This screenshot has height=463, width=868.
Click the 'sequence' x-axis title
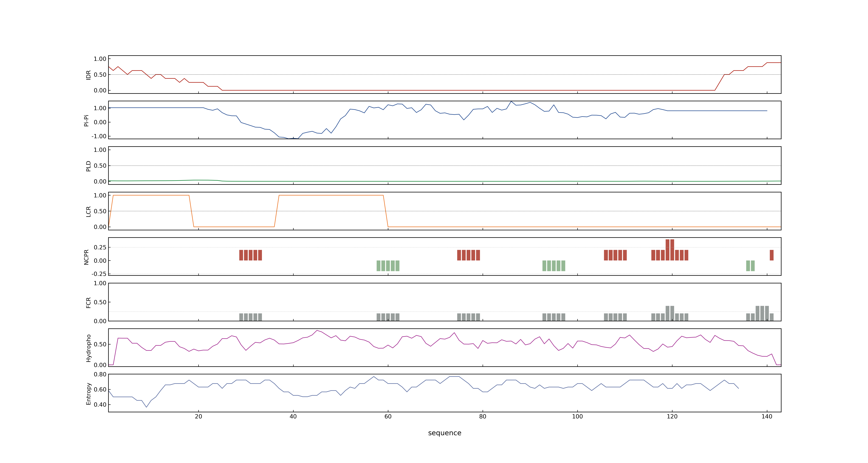(x=444, y=433)
